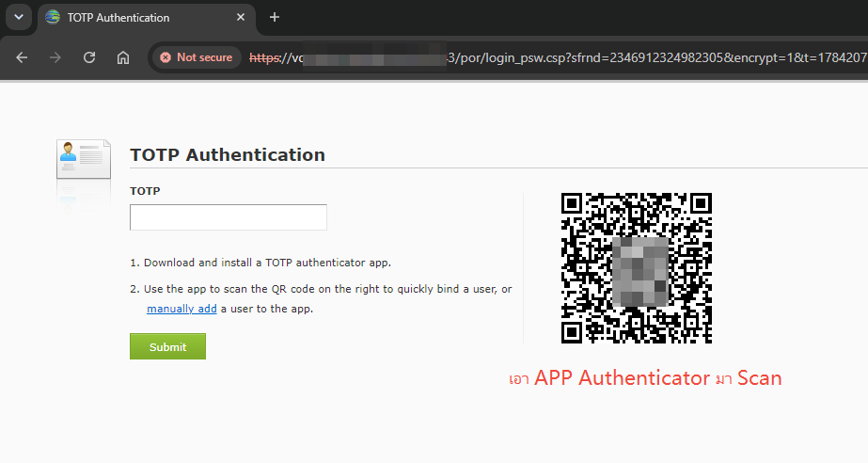Viewport: 868px width, 463px height.
Task: Click the address bar URL text
Action: [558, 57]
